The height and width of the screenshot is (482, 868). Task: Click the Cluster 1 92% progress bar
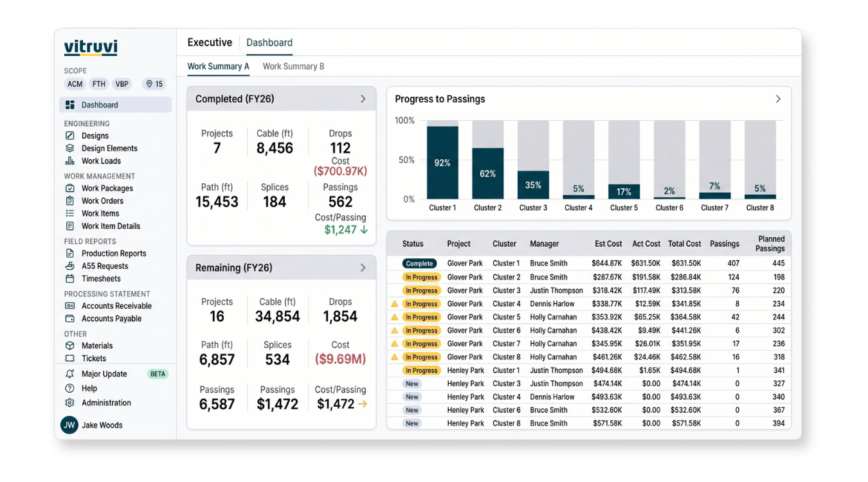tap(442, 163)
